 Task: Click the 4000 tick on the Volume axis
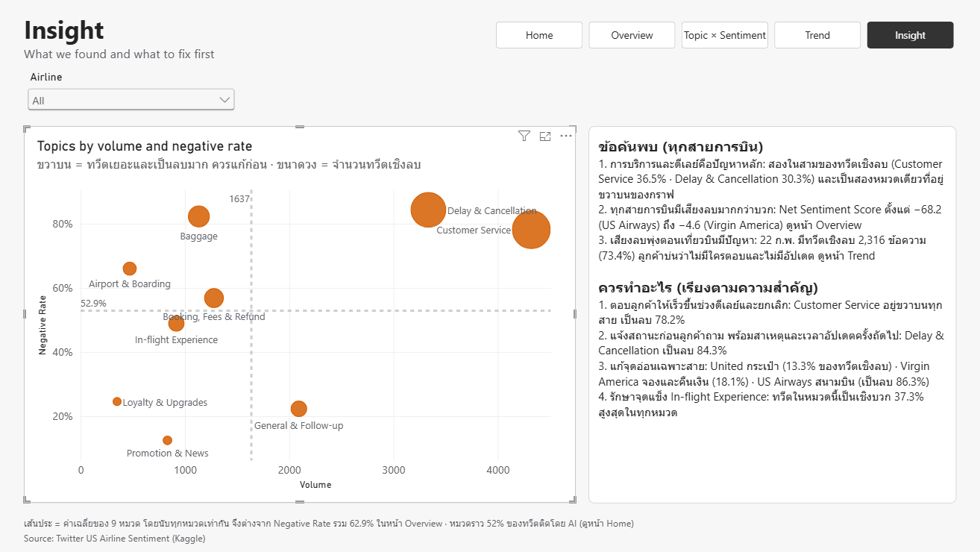click(497, 470)
